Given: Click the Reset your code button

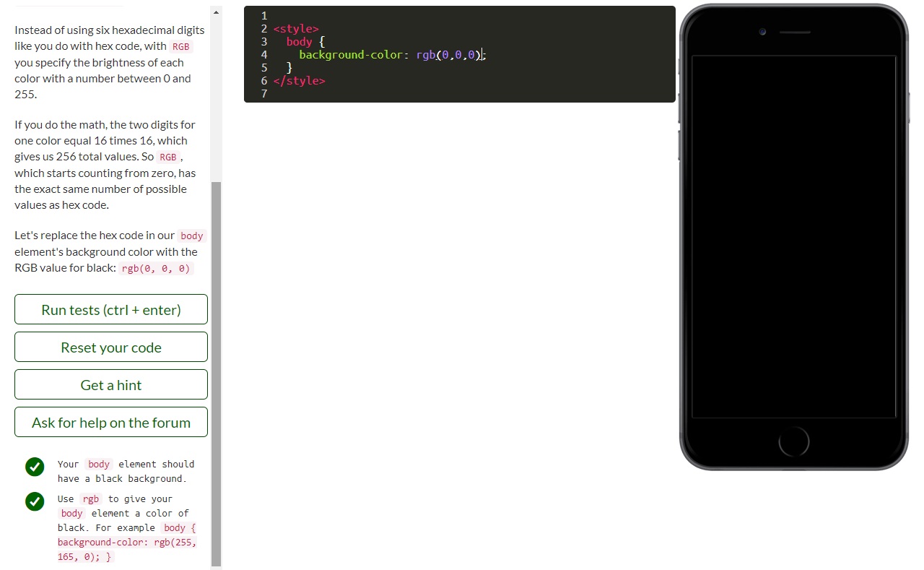Looking at the screenshot, I should coord(110,347).
